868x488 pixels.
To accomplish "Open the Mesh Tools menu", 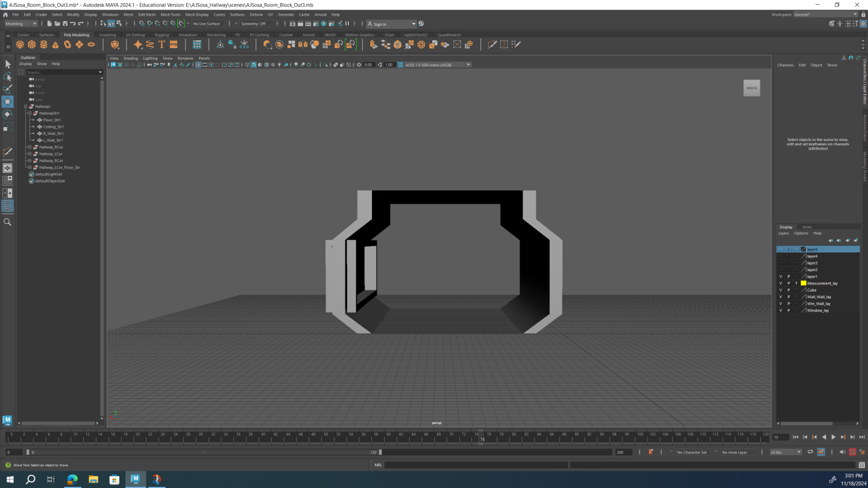I will [x=170, y=14].
